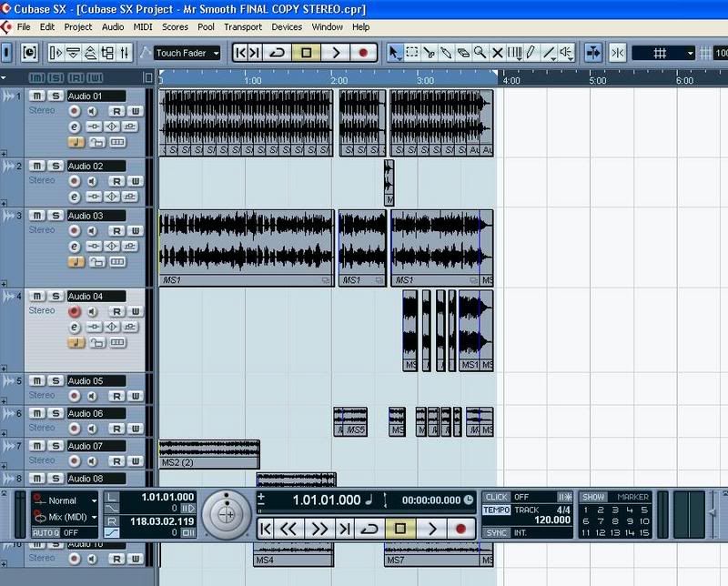Open Audio 02 edit channel settings
Screen dimensions: 728x586
pyautogui.click(x=75, y=197)
